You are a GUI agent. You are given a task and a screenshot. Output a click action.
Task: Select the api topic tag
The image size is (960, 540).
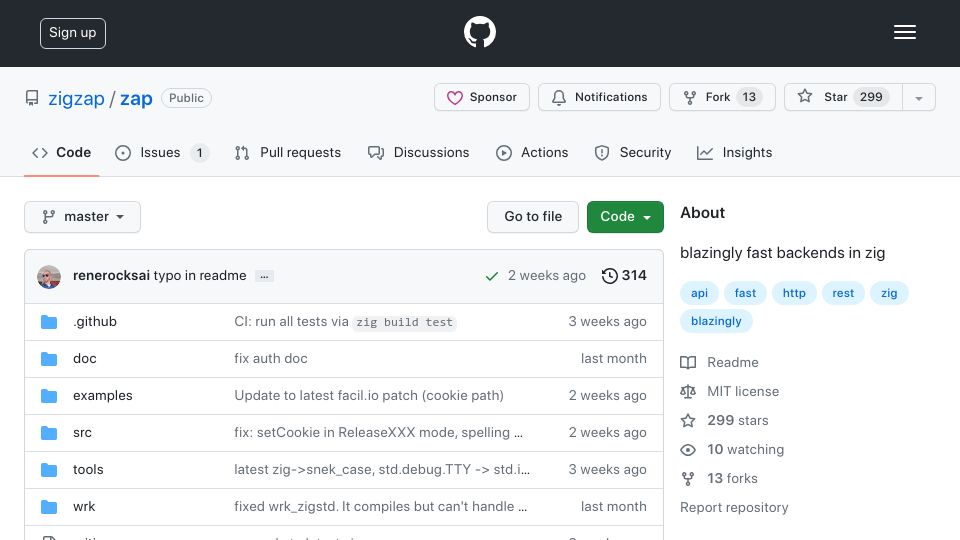[699, 293]
